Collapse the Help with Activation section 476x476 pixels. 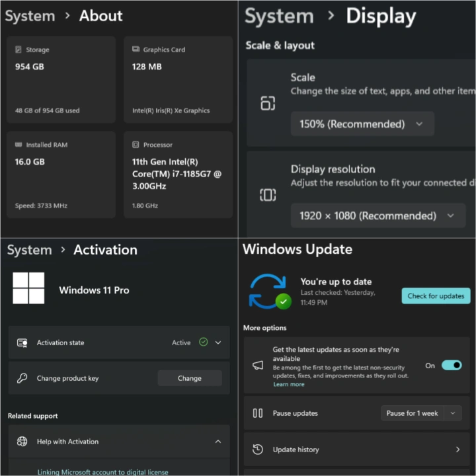click(x=218, y=442)
